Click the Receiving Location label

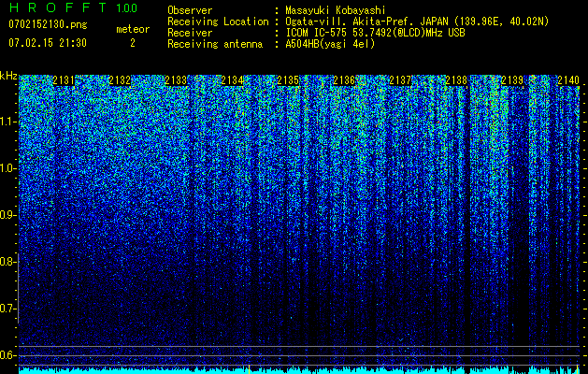coord(218,22)
